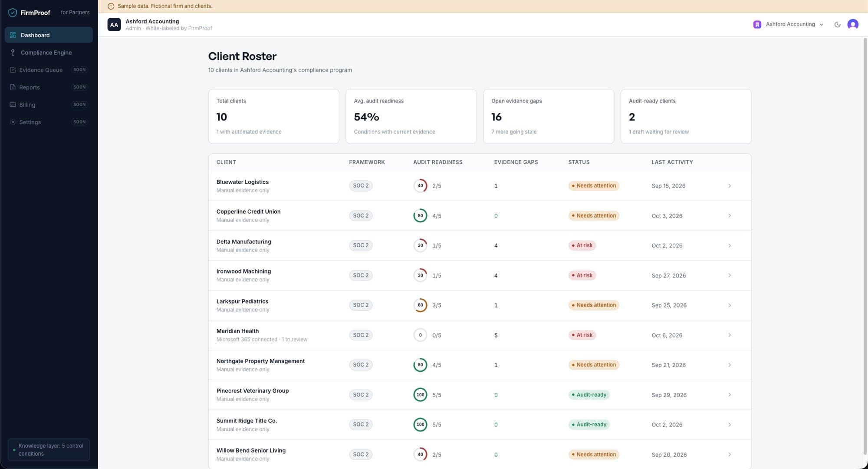This screenshot has height=469, width=868.
Task: Click Larkspur Pediatrics Needs attention badge
Action: click(594, 305)
